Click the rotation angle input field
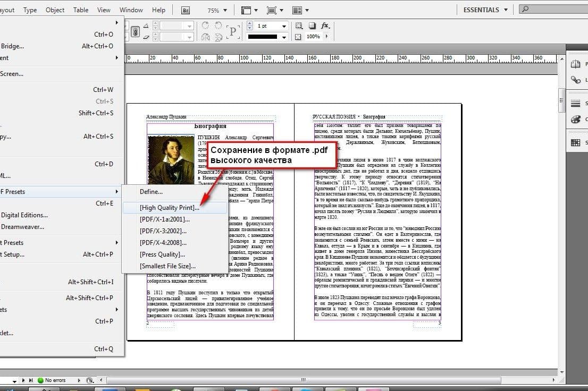The image size is (588, 391). click(173, 26)
